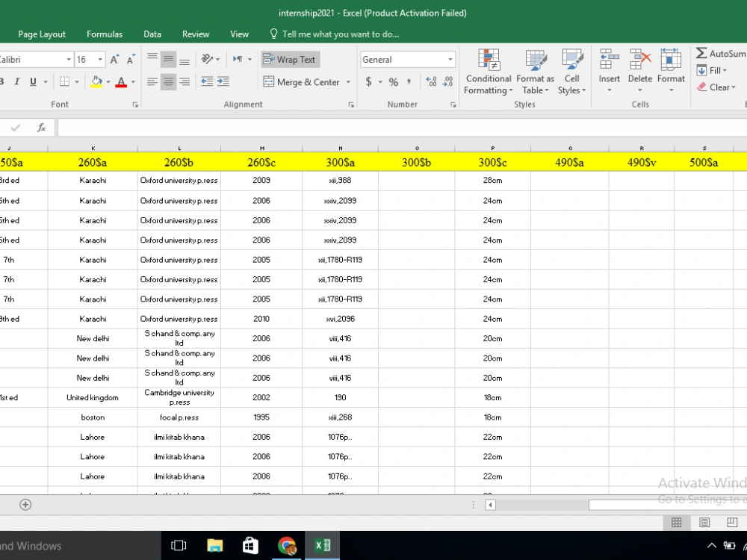The height and width of the screenshot is (560, 747).
Task: Click Decrease Decimal icon
Action: click(x=447, y=82)
